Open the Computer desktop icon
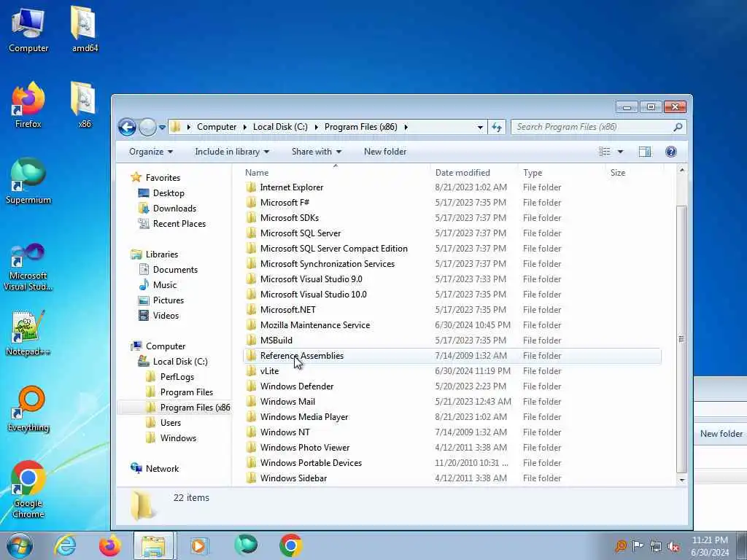The height and width of the screenshot is (560, 747). (28, 29)
